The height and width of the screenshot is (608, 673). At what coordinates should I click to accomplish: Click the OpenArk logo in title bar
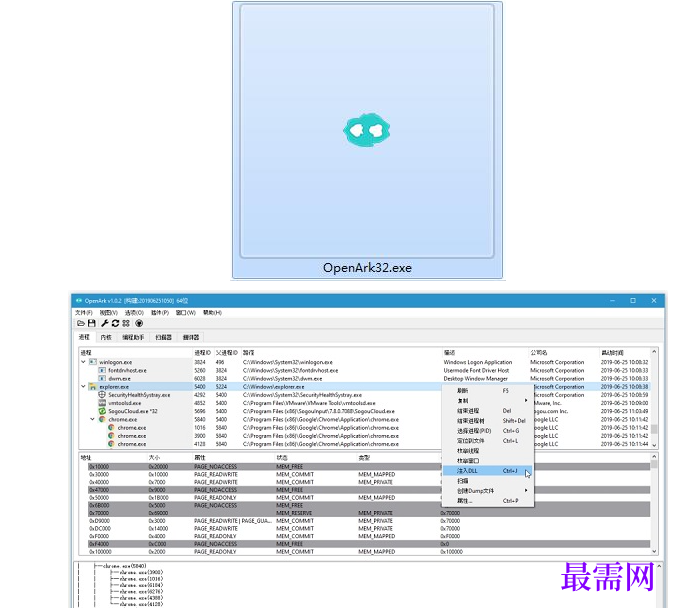click(79, 301)
